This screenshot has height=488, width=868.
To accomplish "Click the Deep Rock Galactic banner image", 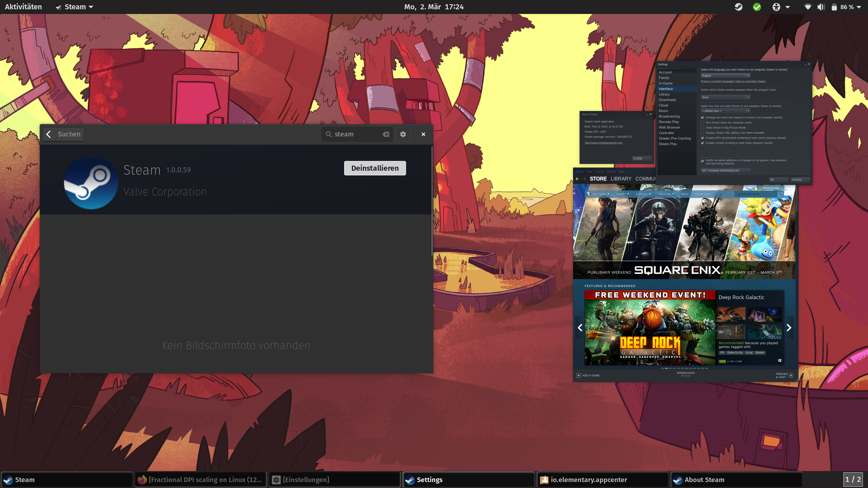I will pos(650,328).
